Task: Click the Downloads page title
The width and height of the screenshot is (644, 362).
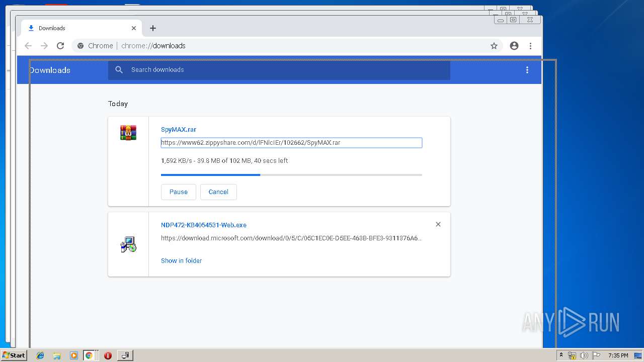Action: coord(49,70)
